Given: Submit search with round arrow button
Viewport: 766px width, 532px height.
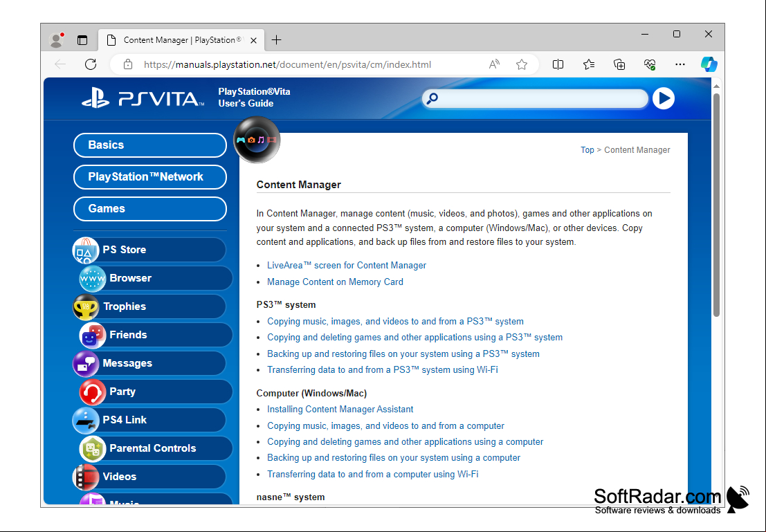Looking at the screenshot, I should tap(664, 99).
